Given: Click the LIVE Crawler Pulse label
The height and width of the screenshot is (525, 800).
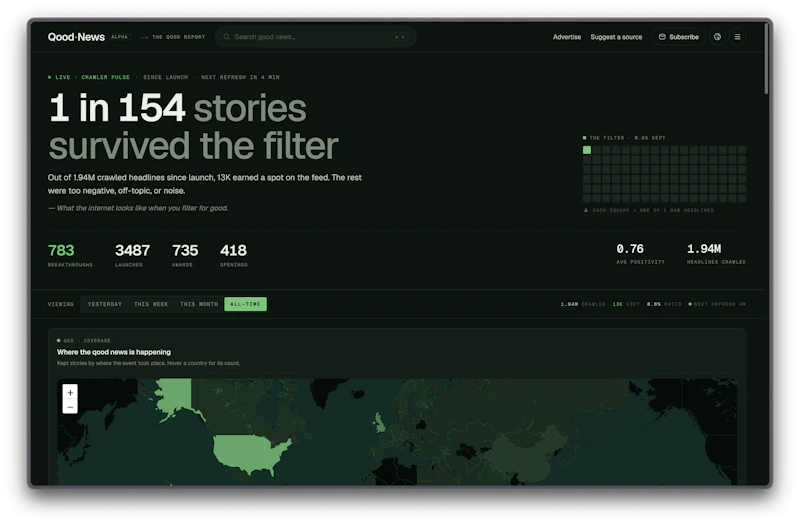Looking at the screenshot, I should pos(89,77).
